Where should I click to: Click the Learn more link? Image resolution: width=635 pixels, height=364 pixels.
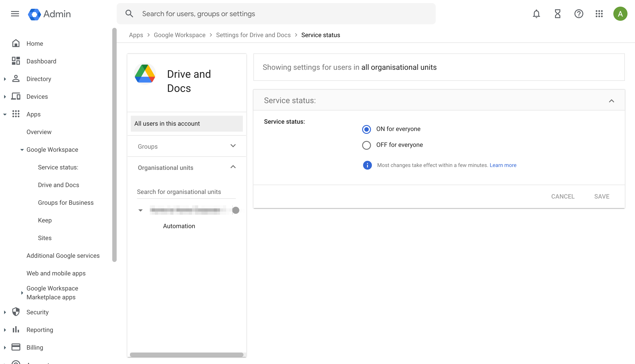coord(503,165)
